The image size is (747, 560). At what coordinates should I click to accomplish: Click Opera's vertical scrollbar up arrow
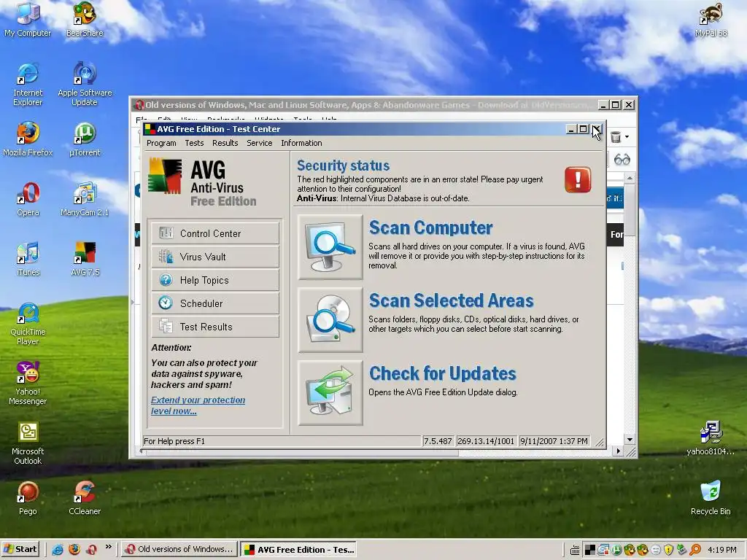[x=630, y=178]
